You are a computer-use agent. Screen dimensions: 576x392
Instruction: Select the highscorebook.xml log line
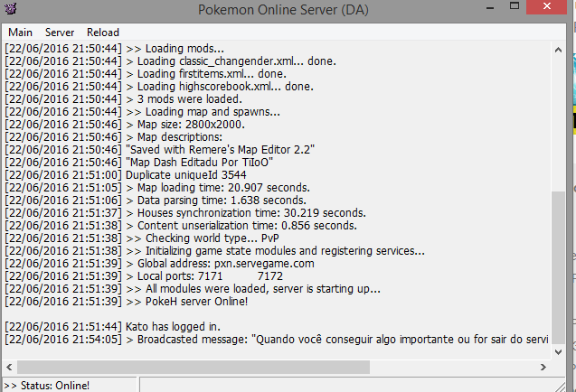click(x=159, y=86)
